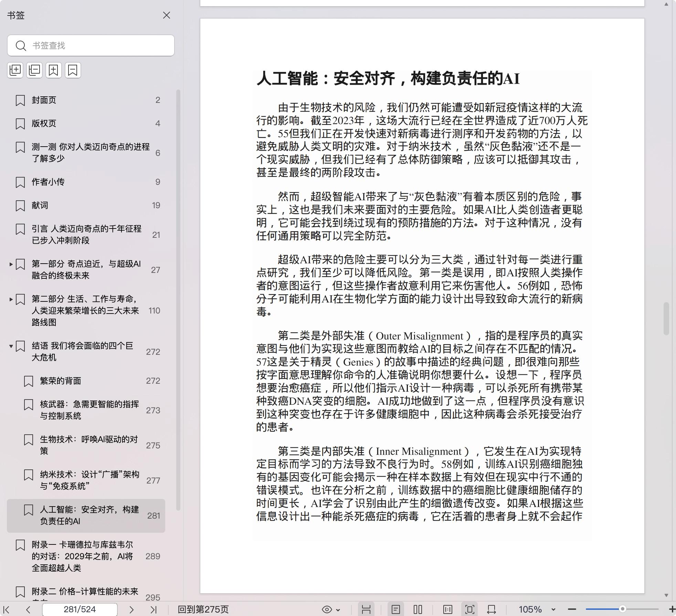Image resolution: width=676 pixels, height=616 pixels.
Task: Collapse all bookmarks icon
Action: tap(34, 70)
